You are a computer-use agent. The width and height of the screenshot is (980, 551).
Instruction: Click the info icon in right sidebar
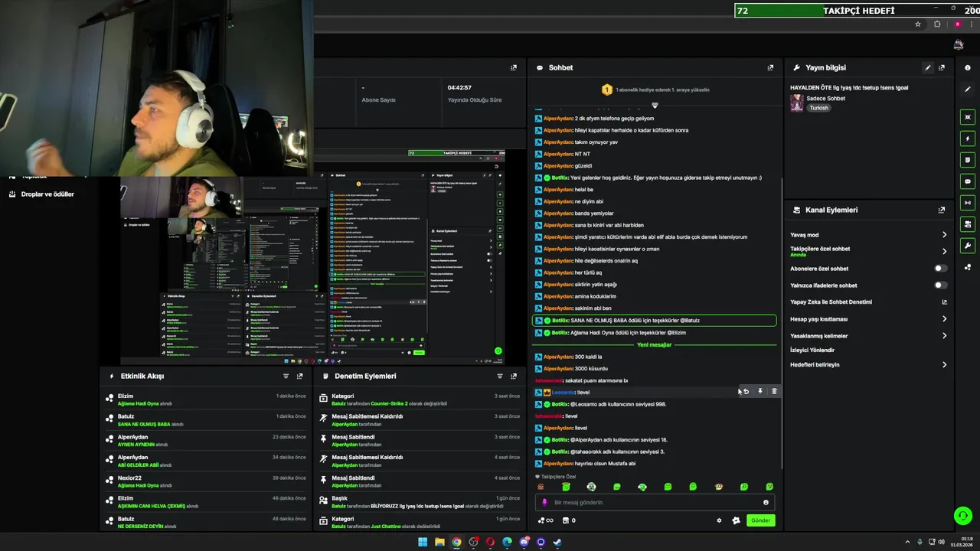[968, 68]
